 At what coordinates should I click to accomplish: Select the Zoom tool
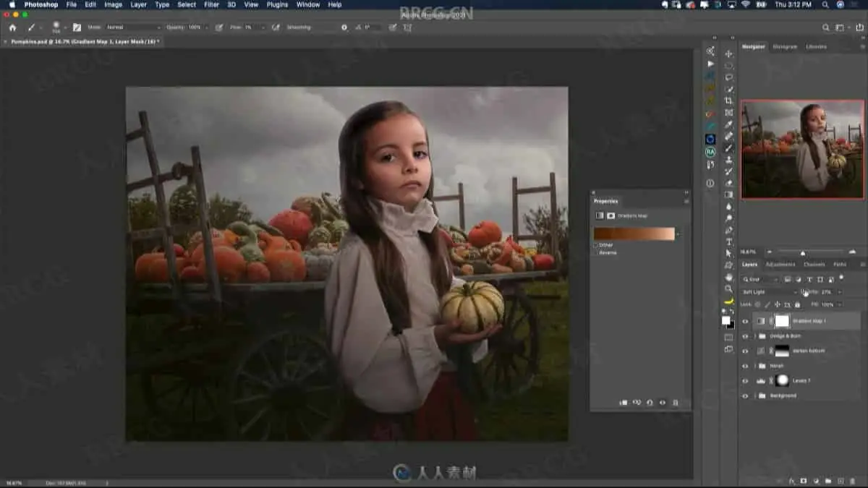(728, 288)
